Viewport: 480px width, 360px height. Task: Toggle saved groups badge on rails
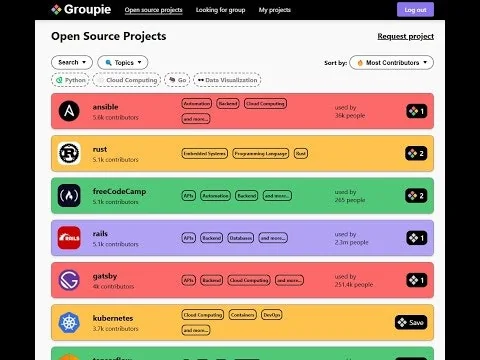[417, 238]
